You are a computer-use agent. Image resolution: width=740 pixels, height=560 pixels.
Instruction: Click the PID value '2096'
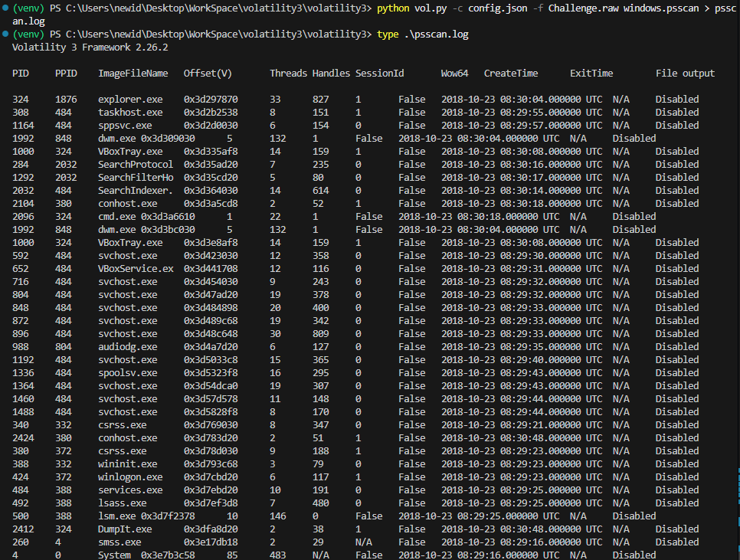pos(23,217)
